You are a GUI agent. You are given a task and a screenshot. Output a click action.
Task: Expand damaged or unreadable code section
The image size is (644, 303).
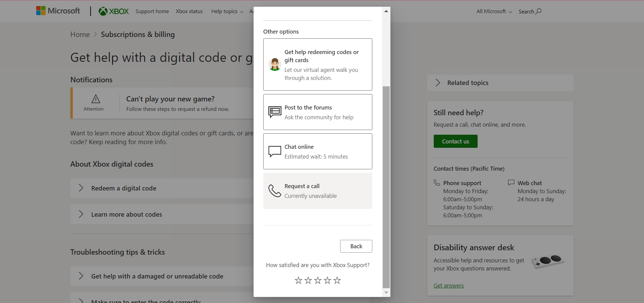click(x=162, y=276)
